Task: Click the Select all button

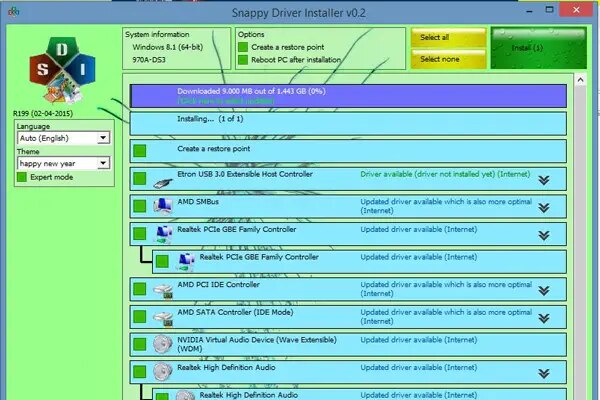Action: (x=448, y=38)
